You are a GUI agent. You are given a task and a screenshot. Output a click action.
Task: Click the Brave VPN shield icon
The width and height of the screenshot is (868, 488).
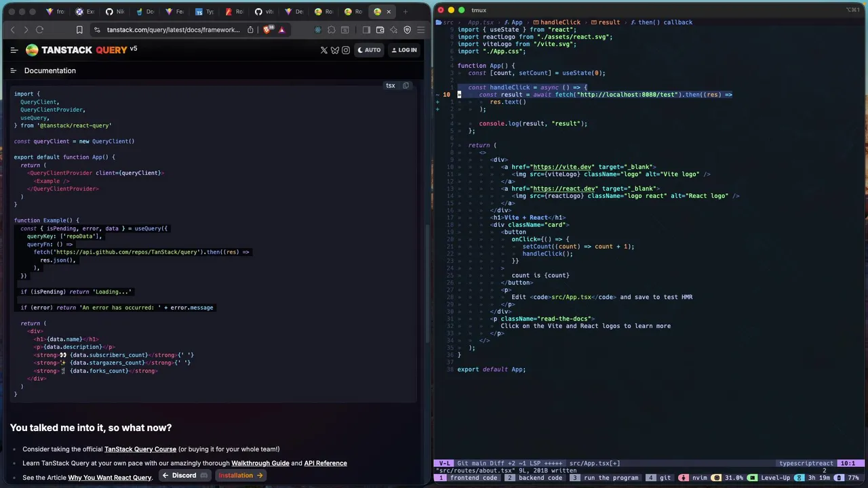407,30
